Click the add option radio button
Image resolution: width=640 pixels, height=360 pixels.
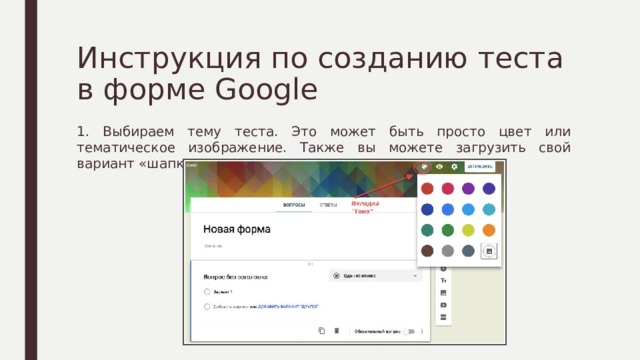(x=207, y=307)
